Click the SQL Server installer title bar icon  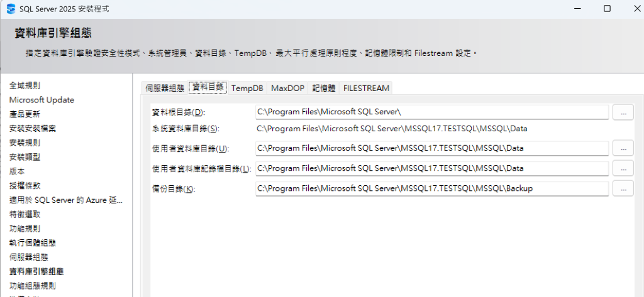point(11,8)
